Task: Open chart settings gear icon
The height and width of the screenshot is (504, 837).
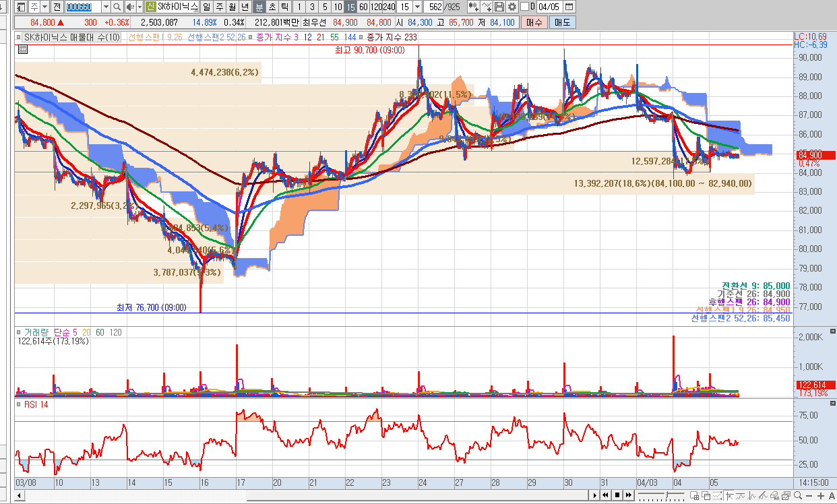Action: [x=512, y=7]
